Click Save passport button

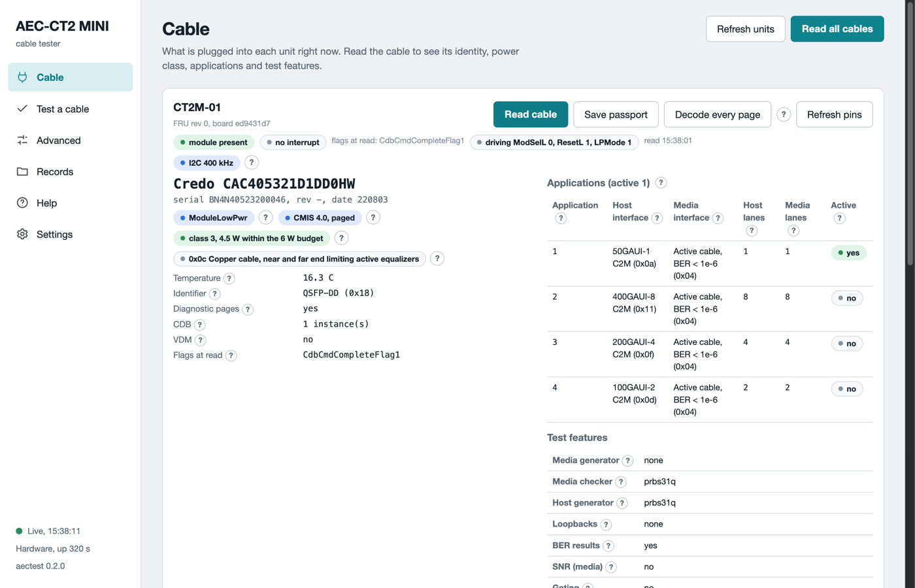pos(616,114)
